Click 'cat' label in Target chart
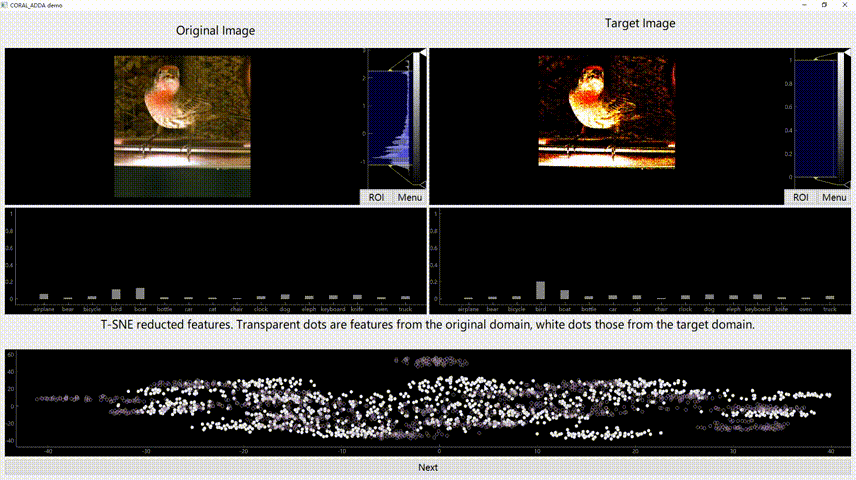The width and height of the screenshot is (856, 480). (637, 309)
